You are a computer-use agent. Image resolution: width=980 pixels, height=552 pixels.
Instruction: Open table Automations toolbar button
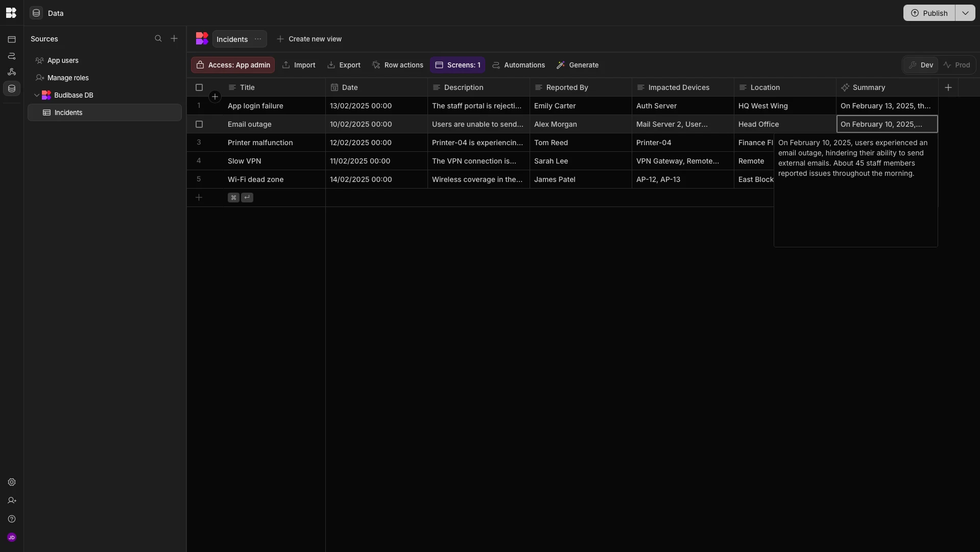point(518,65)
